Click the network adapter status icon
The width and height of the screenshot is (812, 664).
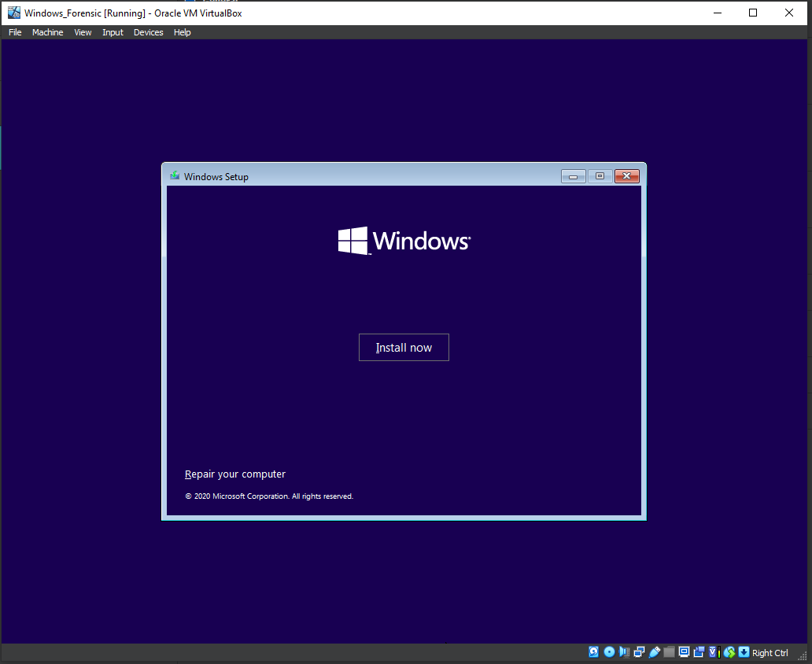pyautogui.click(x=640, y=652)
